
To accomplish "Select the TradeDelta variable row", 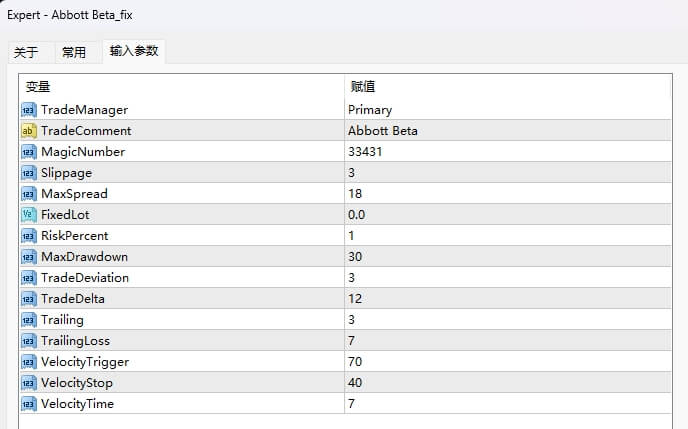I will [x=72, y=299].
